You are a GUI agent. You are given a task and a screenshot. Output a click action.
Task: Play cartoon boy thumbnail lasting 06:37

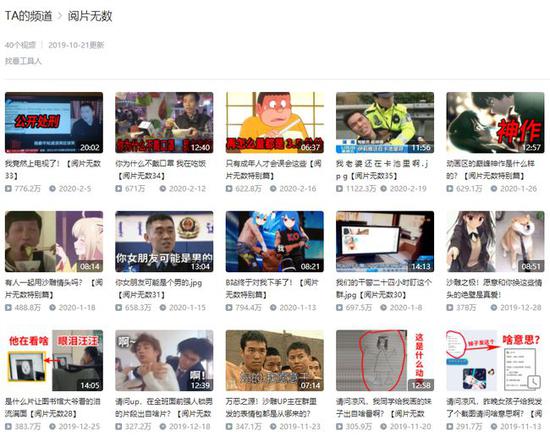(x=275, y=122)
